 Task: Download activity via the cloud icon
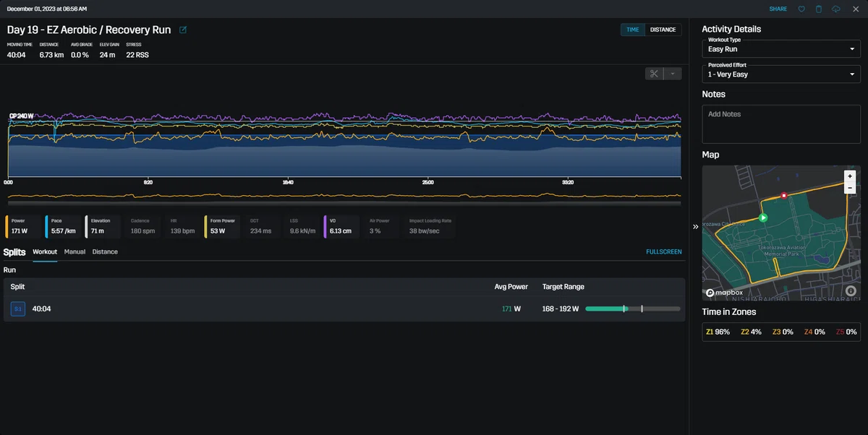pos(836,9)
